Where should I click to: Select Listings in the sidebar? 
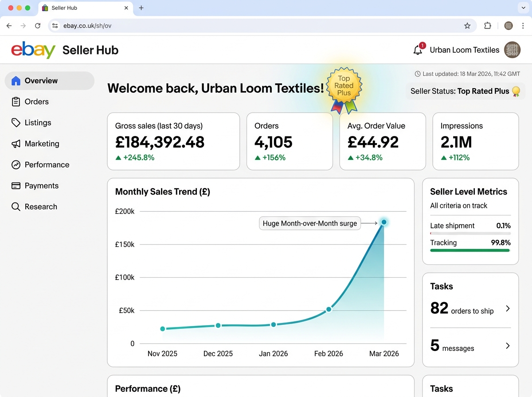[x=50, y=123]
